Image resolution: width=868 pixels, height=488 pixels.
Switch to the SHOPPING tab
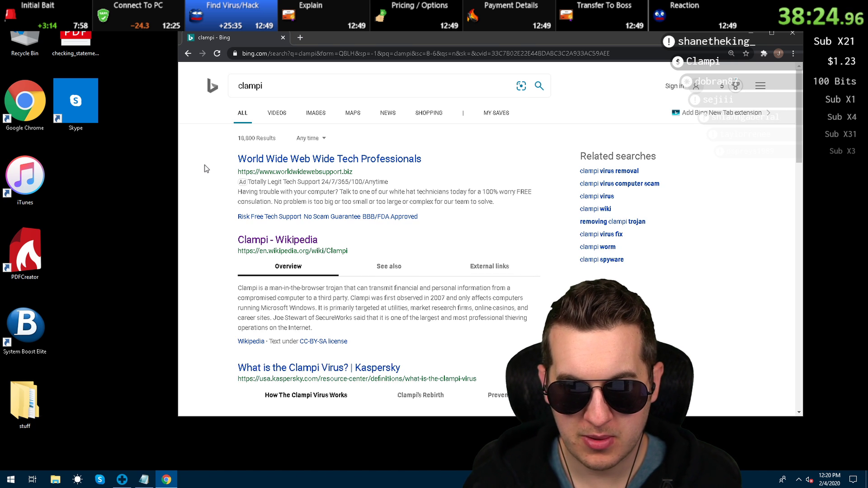tap(429, 113)
